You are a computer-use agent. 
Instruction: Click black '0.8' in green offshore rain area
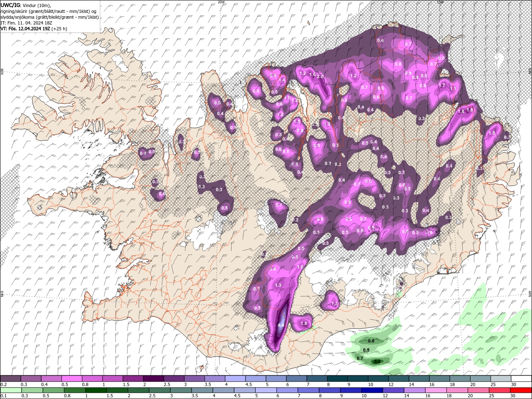[x=372, y=341]
